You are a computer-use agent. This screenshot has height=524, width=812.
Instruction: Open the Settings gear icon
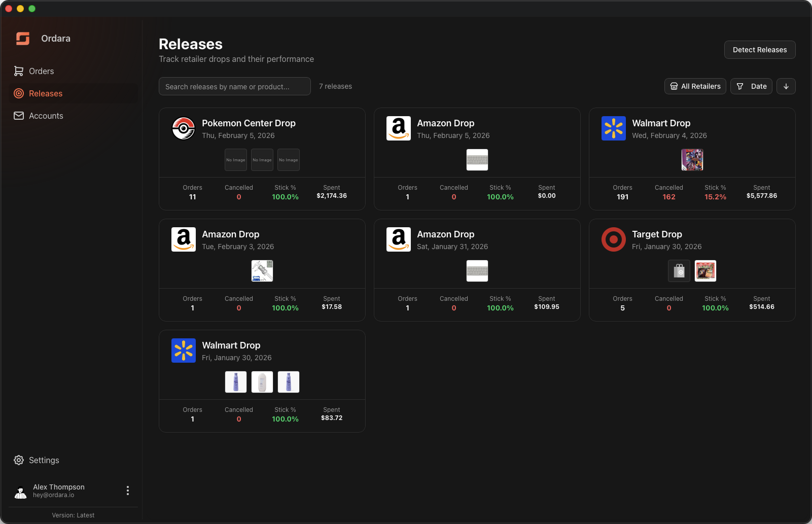19,460
